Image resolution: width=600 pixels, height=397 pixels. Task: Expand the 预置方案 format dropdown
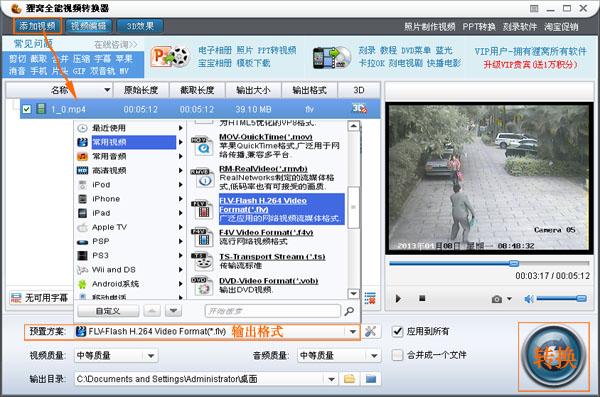pos(352,332)
